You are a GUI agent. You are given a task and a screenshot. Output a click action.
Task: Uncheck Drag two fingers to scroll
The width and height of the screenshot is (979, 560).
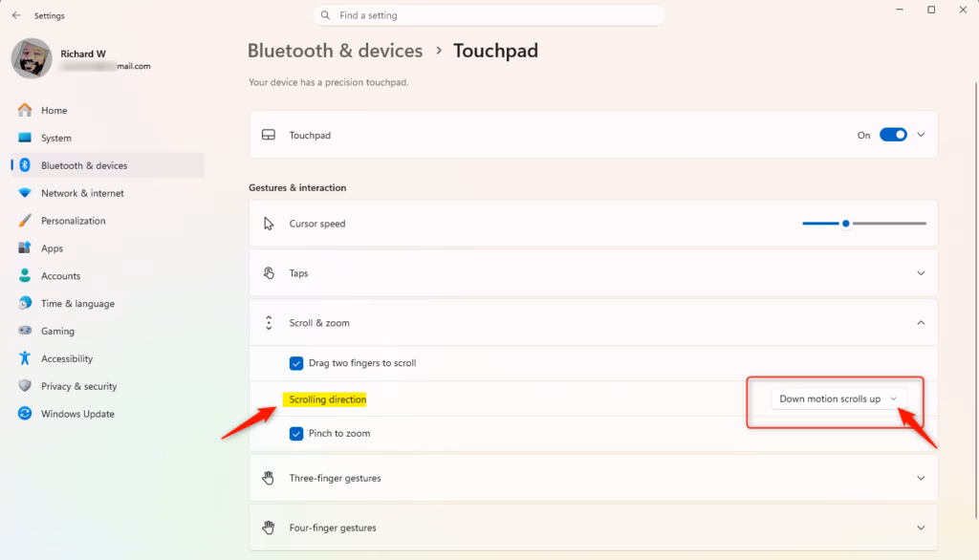(x=296, y=363)
